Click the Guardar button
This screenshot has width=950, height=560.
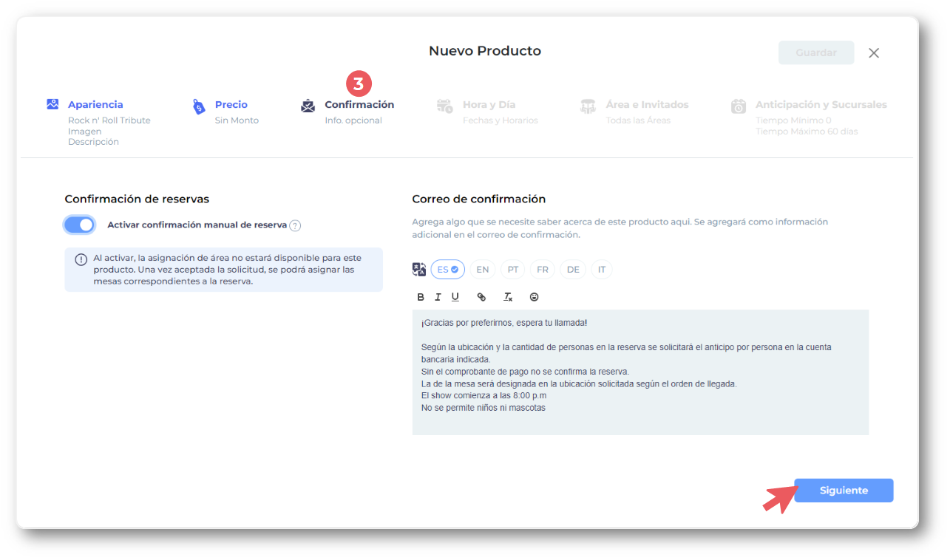click(816, 53)
